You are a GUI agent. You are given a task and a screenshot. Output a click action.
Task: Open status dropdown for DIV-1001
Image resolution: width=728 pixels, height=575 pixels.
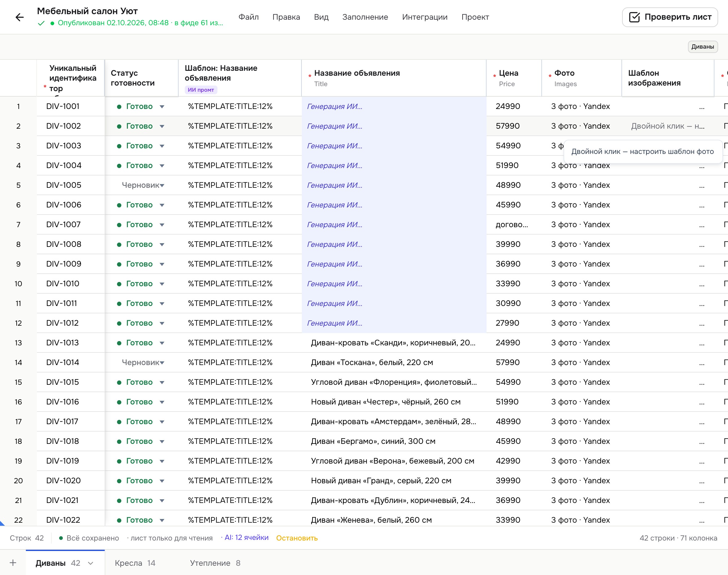click(x=162, y=107)
